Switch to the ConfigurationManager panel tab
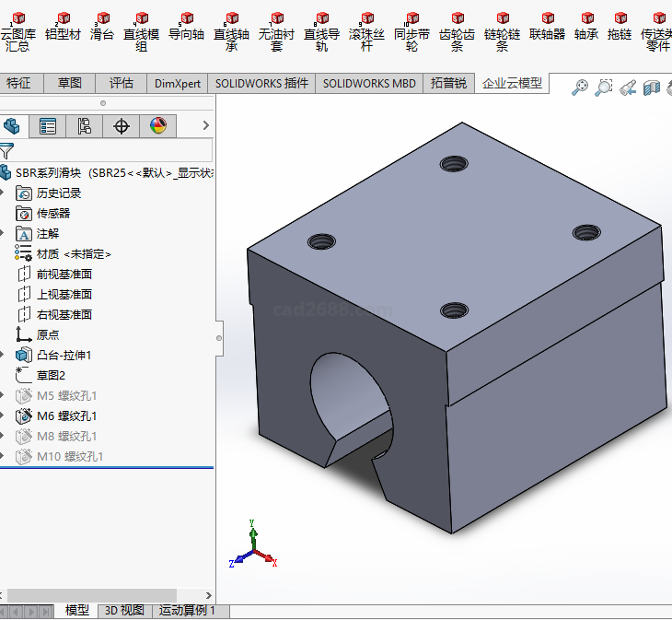 pyautogui.click(x=84, y=126)
